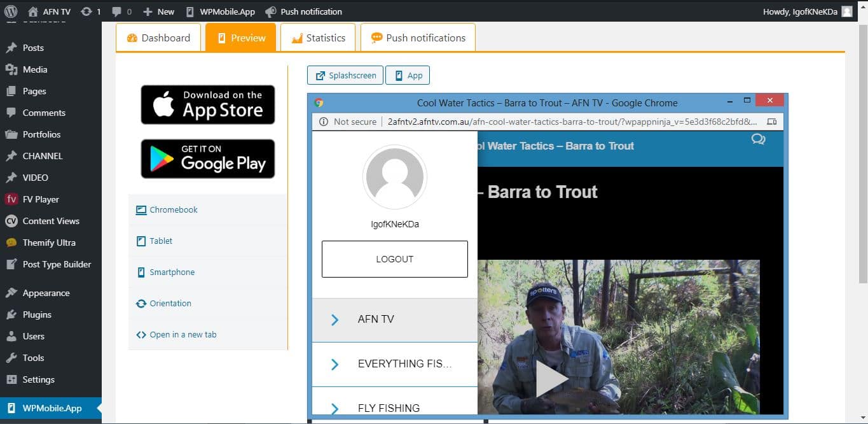868x424 pixels.
Task: Change preview Orientation
Action: (x=208, y=303)
